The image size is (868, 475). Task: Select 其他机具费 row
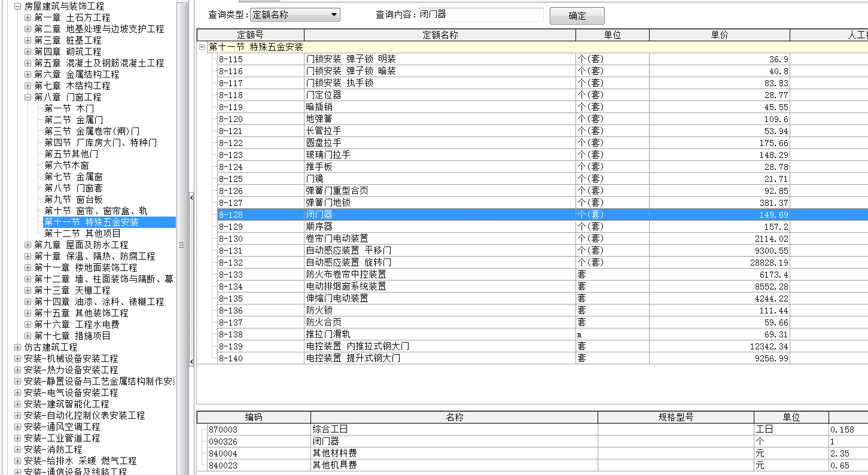(x=537, y=465)
